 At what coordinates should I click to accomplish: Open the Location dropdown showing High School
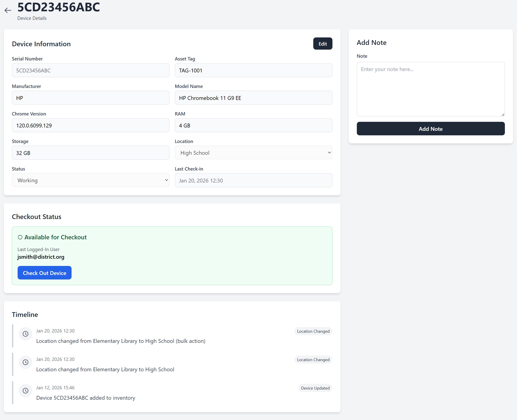point(253,153)
